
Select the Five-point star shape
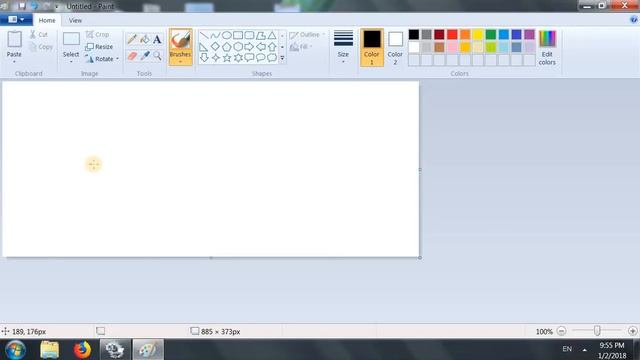pyautogui.click(x=227, y=58)
